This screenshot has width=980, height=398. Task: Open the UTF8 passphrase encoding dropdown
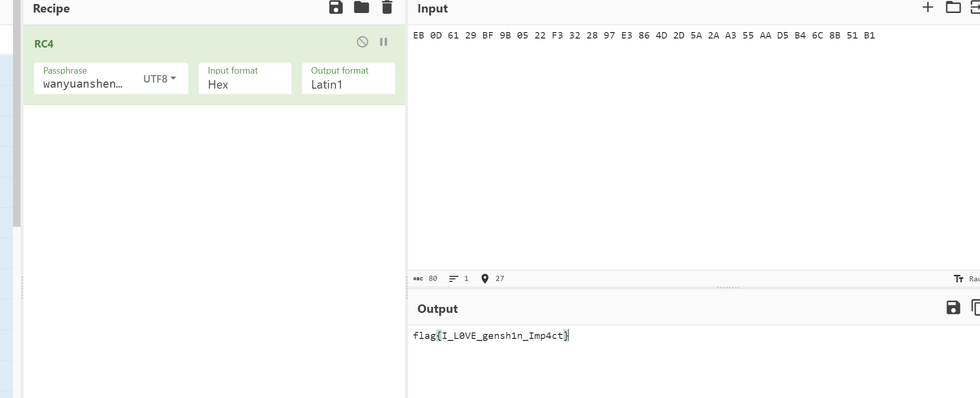160,79
